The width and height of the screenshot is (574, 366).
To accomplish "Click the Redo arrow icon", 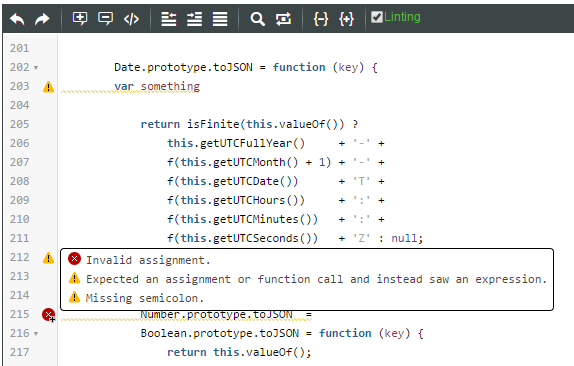I will click(x=42, y=19).
